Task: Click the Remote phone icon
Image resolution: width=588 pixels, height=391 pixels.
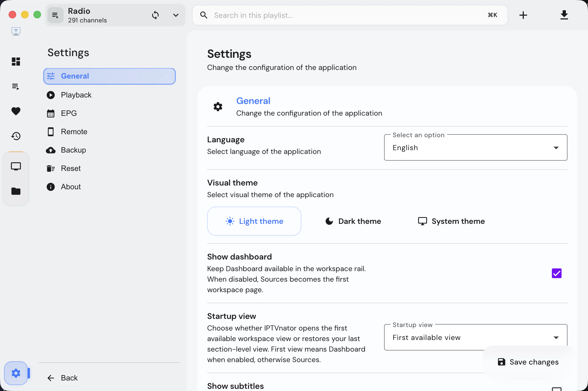Action: pos(51,132)
